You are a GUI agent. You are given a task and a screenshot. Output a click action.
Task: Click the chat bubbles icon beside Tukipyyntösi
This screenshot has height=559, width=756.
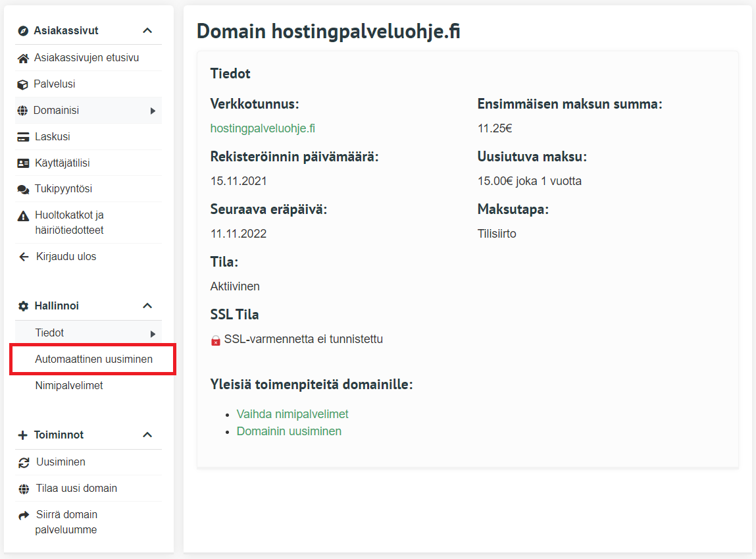pos(23,189)
